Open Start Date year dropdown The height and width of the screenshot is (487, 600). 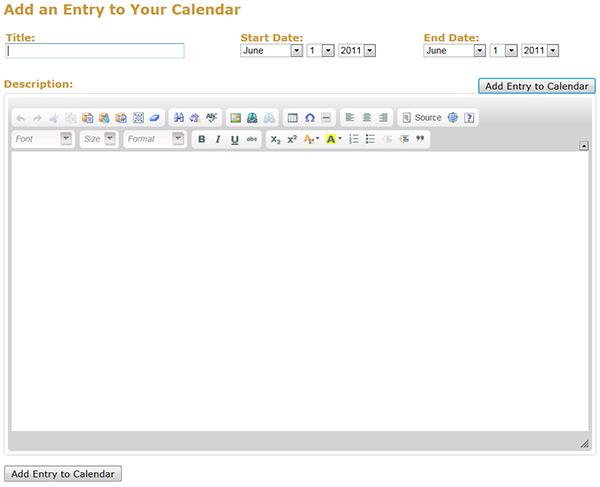click(x=357, y=50)
